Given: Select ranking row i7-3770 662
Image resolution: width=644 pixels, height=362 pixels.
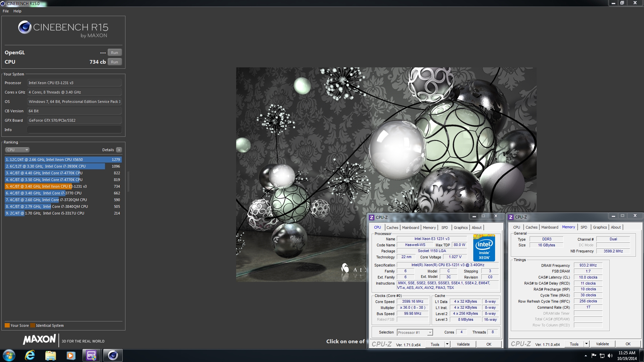Looking at the screenshot, I should pos(63,193).
